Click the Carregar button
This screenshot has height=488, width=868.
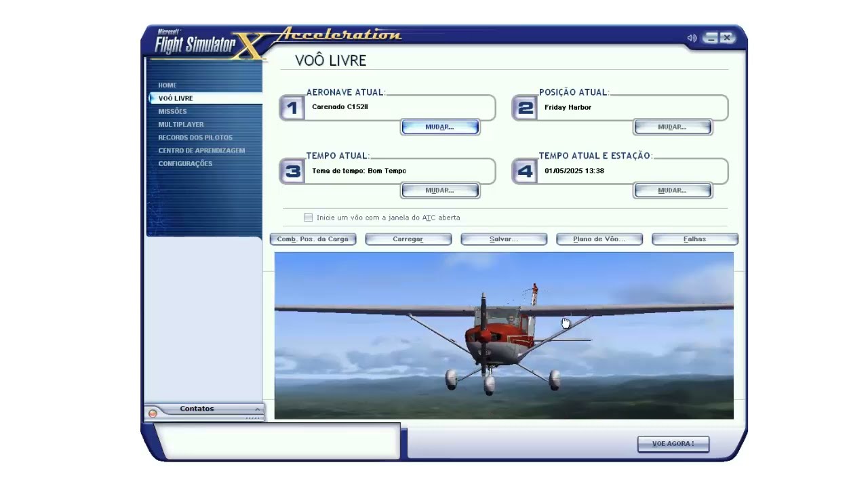click(408, 239)
